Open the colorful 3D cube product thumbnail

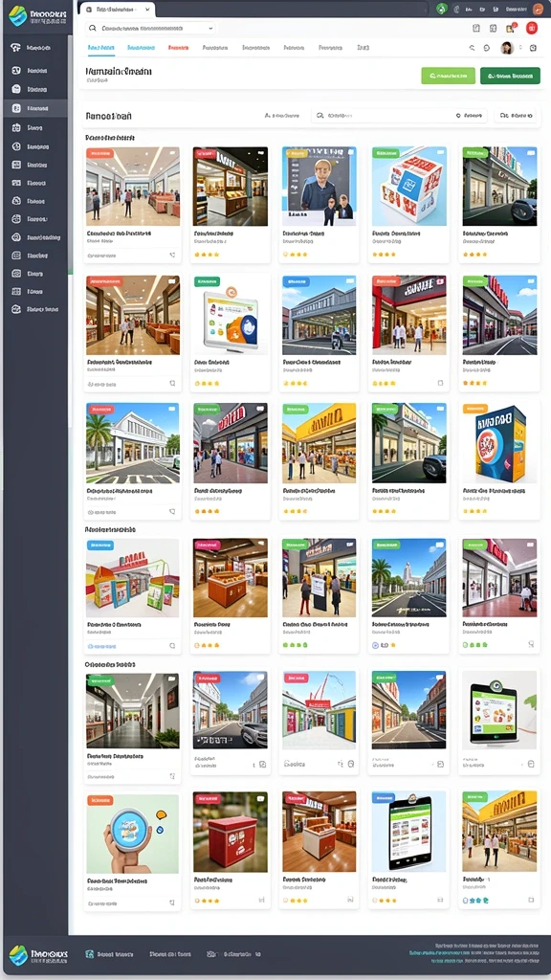(409, 187)
